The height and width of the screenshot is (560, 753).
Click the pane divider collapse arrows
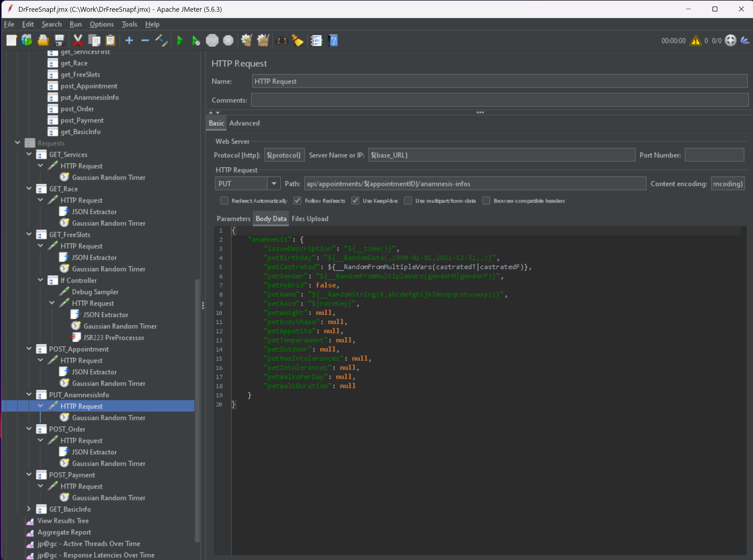pyautogui.click(x=214, y=112)
